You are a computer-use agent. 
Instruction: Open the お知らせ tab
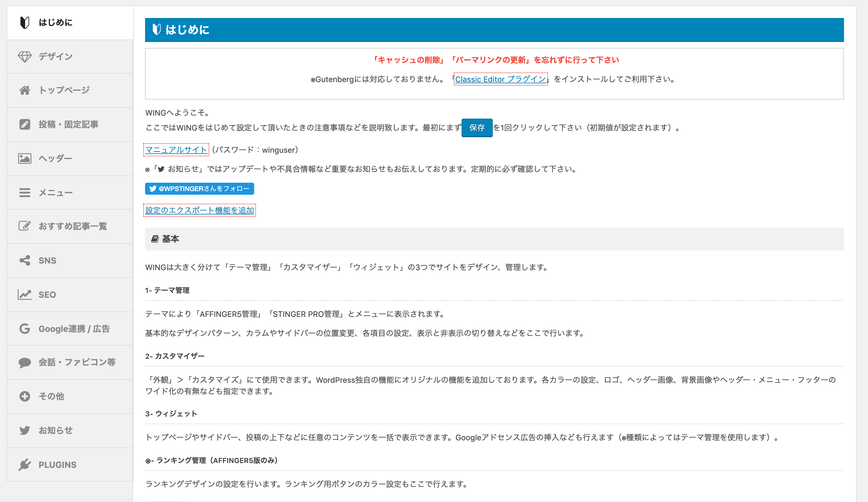click(70, 430)
